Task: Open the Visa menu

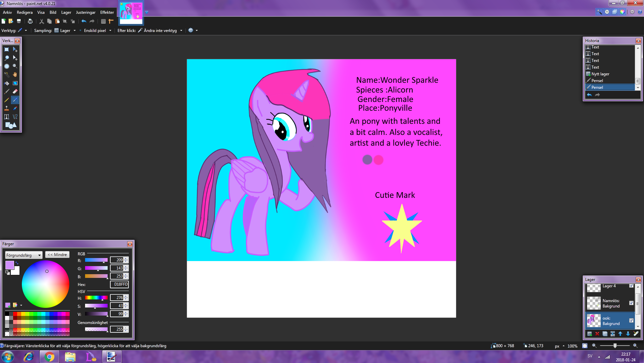Action: click(41, 12)
